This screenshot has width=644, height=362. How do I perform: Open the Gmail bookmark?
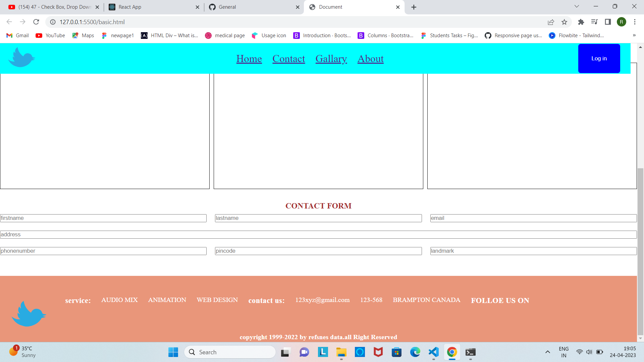click(17, 35)
